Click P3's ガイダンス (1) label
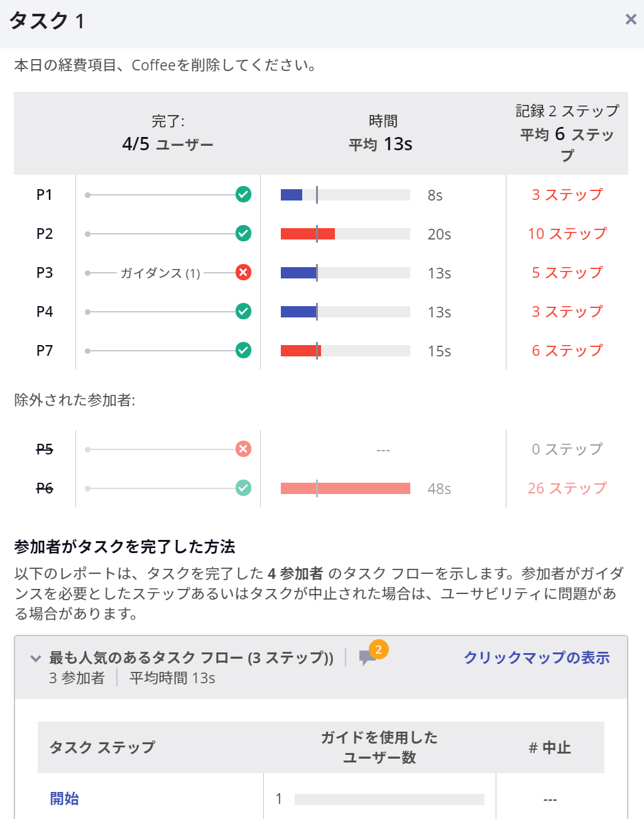644x819 pixels. (x=160, y=273)
